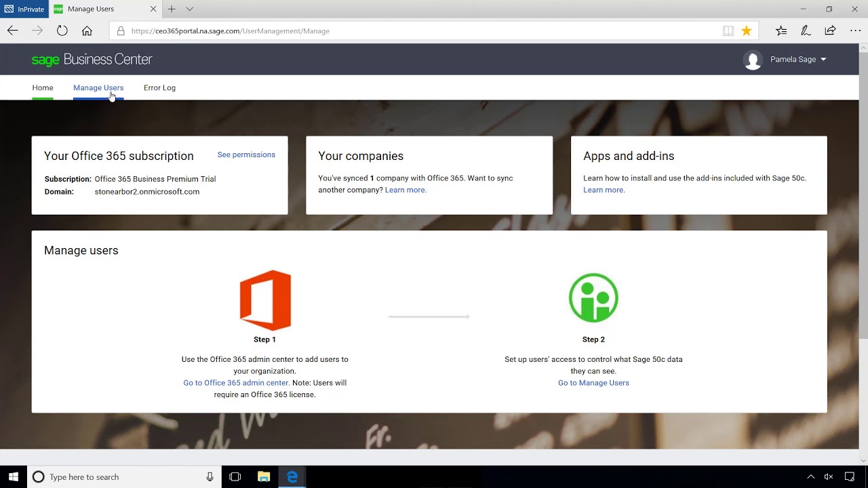Viewport: 868px width, 488px height.
Task: Open the Pamela Sage account dropdown
Action: pos(798,60)
